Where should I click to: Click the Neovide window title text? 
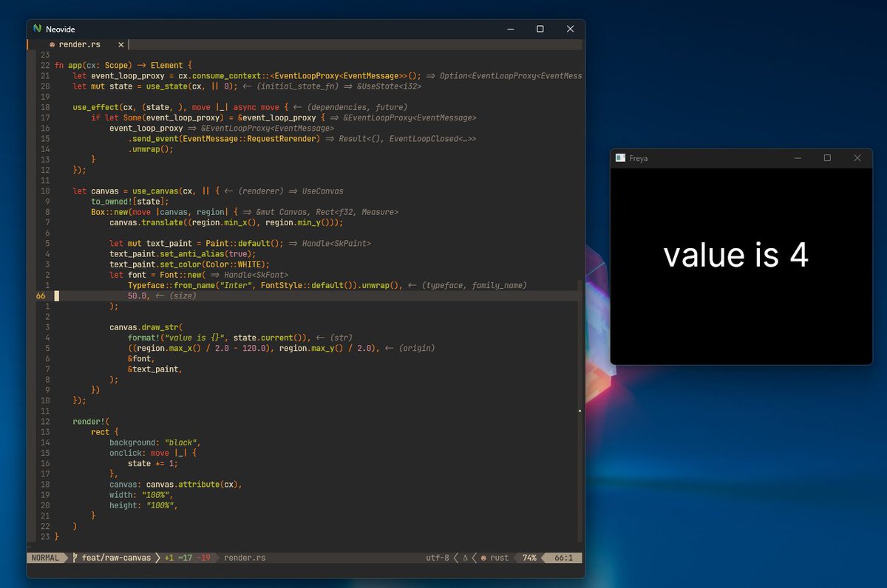pyautogui.click(x=61, y=30)
